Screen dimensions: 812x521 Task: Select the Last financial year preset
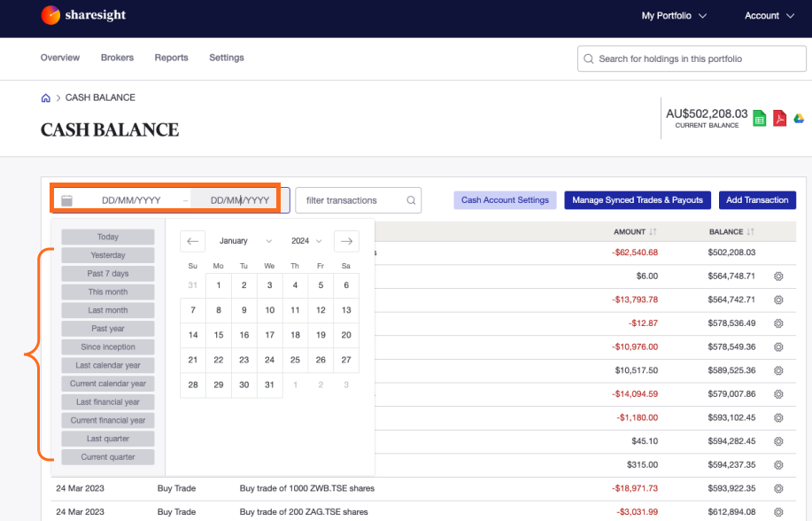107,401
